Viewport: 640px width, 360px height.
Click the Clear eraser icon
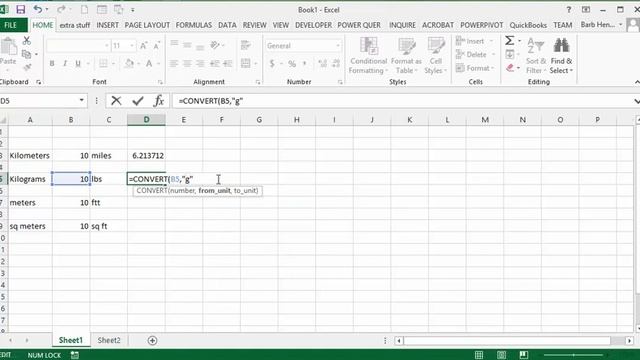coord(510,67)
